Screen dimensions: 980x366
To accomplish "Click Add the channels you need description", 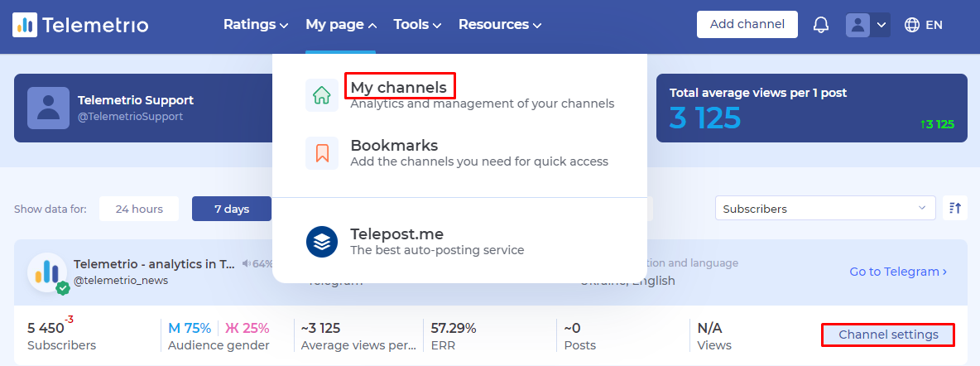I will 478,161.
